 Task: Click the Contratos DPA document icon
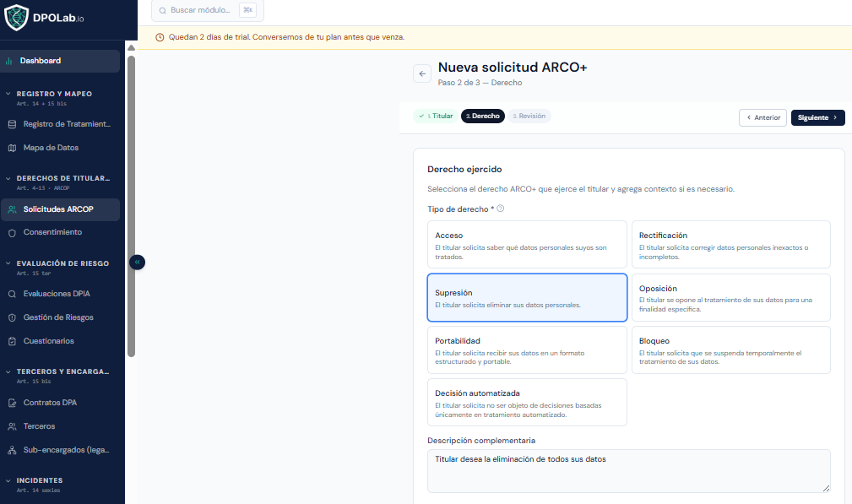click(x=12, y=403)
